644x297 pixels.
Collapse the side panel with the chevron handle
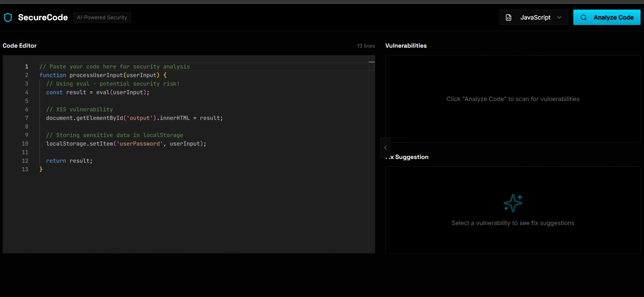[385, 148]
